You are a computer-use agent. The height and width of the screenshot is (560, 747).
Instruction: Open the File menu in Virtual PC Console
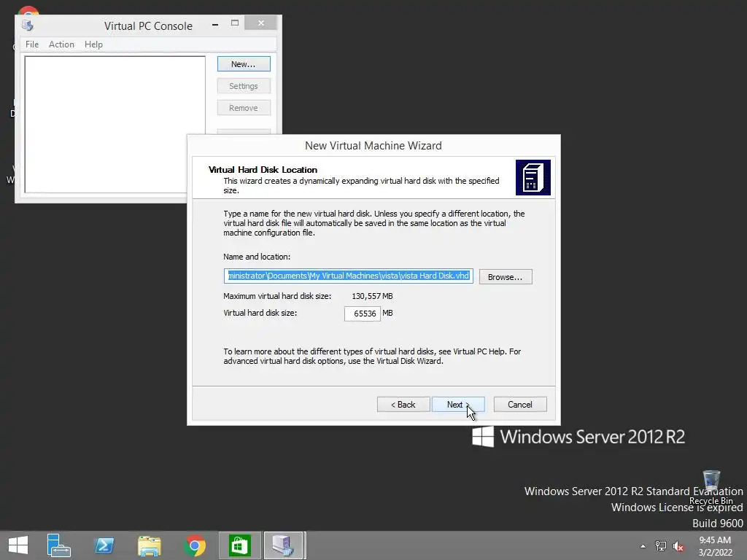click(x=32, y=44)
